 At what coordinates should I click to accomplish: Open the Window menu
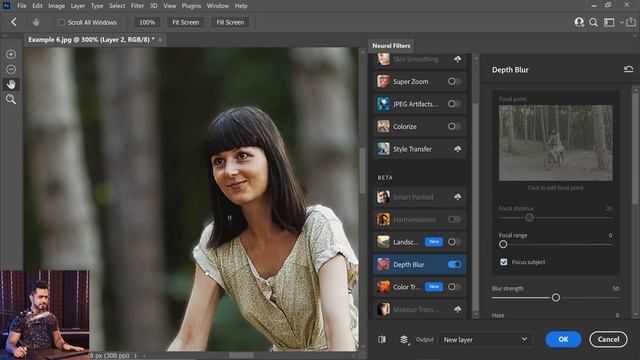coord(218,6)
